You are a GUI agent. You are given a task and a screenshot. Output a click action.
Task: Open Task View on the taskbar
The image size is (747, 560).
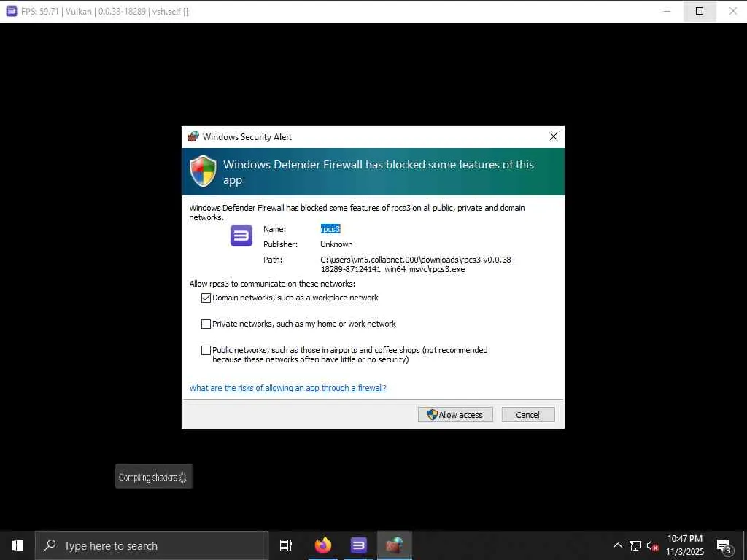[286, 545]
